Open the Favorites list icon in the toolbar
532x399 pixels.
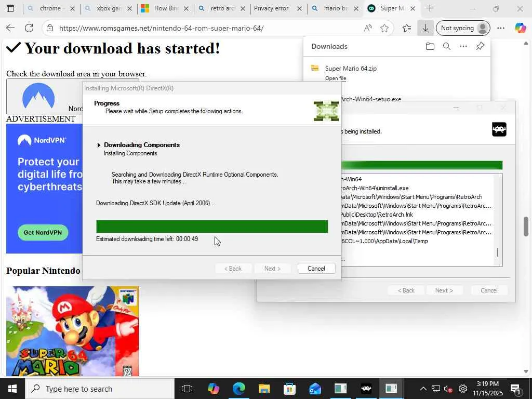point(407,28)
